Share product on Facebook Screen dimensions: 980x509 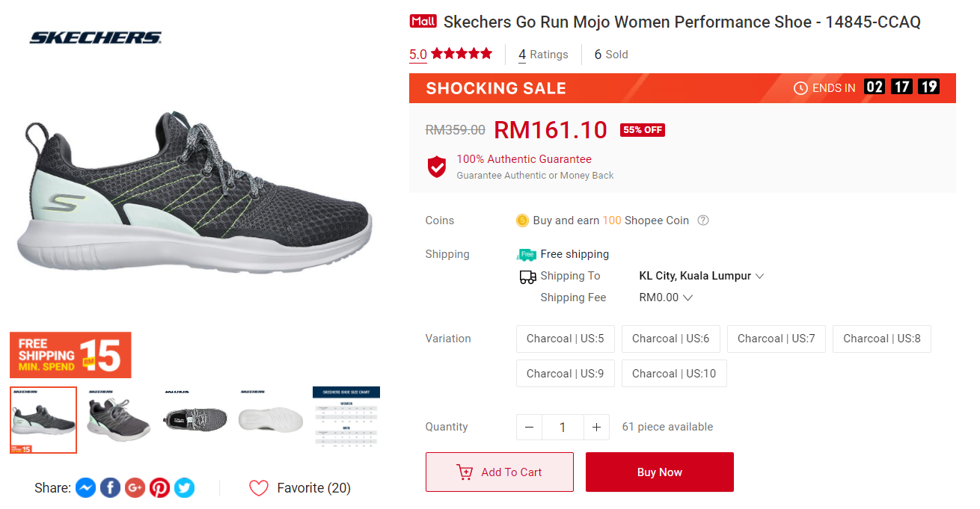coord(110,488)
